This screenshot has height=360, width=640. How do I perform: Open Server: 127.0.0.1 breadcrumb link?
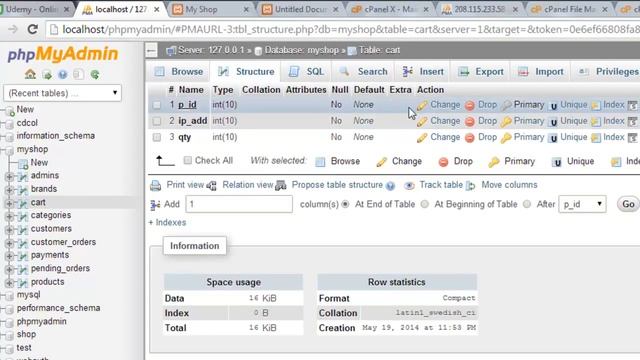pos(211,50)
